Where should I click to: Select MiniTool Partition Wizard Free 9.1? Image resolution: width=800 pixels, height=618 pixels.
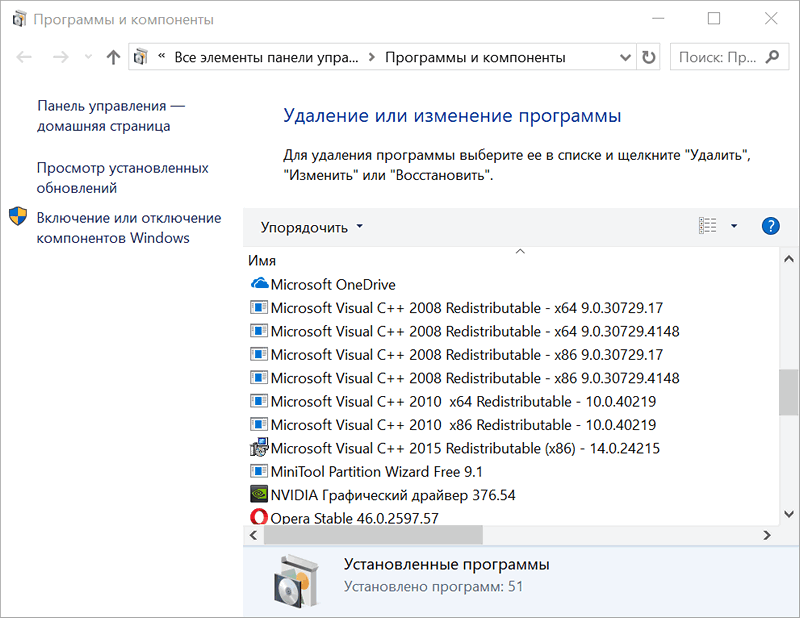pyautogui.click(x=366, y=472)
